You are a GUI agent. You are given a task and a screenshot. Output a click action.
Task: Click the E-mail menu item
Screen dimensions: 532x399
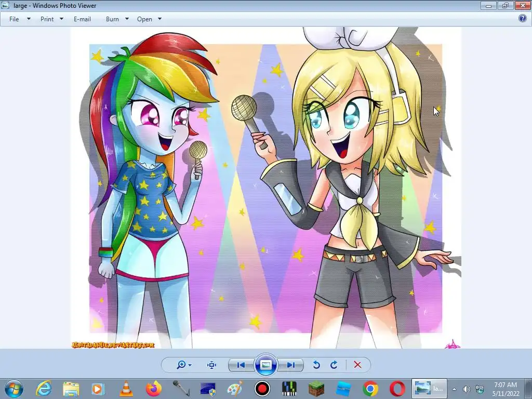pos(82,19)
